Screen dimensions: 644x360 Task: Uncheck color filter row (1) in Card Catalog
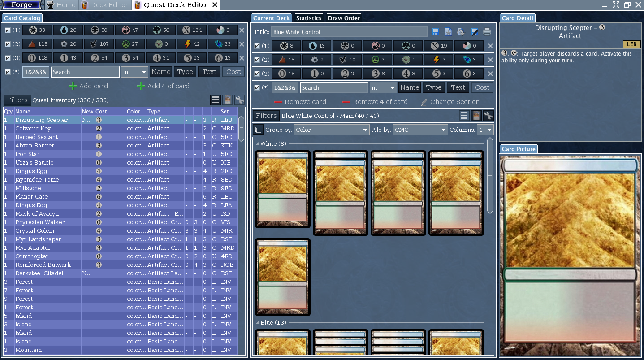(x=8, y=30)
